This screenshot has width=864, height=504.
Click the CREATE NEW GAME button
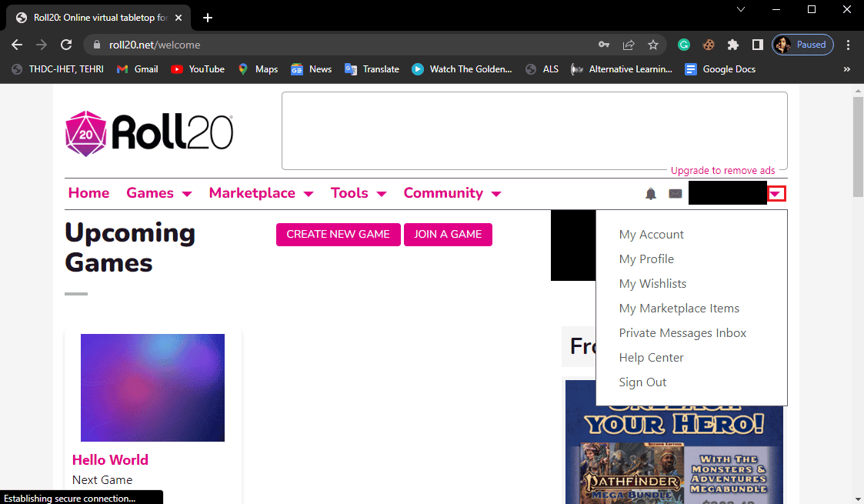point(338,235)
